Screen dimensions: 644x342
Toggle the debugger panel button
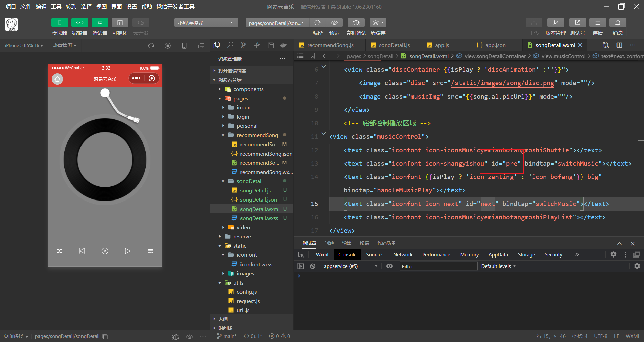click(x=100, y=23)
